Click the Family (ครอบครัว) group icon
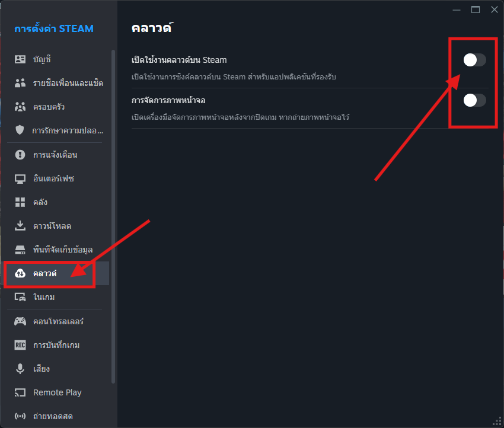504x428 pixels. pyautogui.click(x=20, y=107)
